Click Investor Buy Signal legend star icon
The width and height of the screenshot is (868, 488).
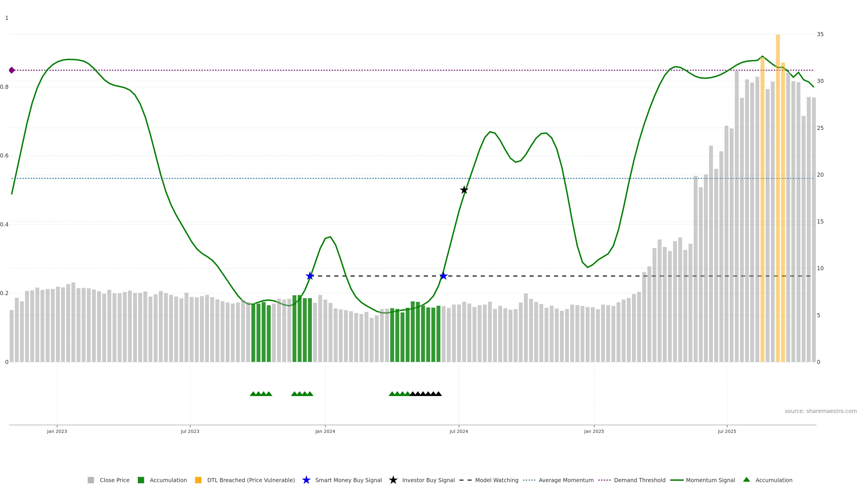[393, 480]
